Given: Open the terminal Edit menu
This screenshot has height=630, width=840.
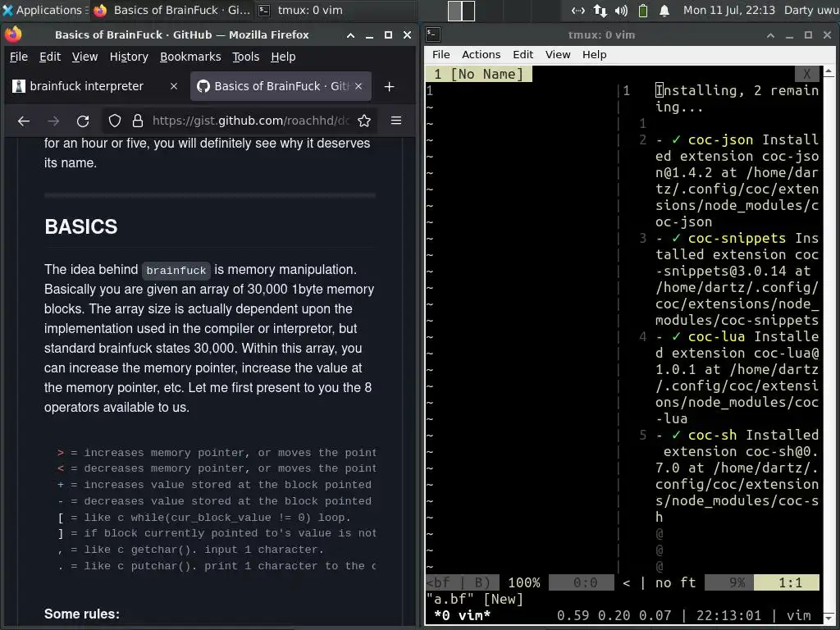Looking at the screenshot, I should (523, 55).
